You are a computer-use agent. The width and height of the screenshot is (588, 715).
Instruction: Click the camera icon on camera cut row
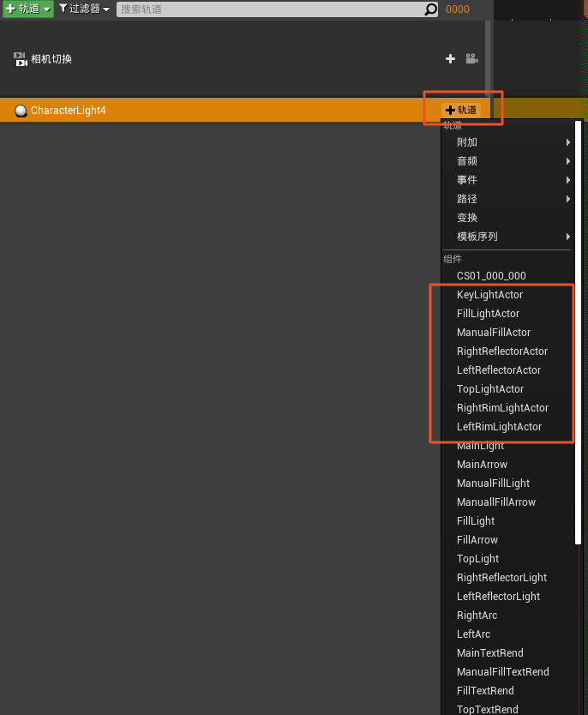[x=471, y=59]
